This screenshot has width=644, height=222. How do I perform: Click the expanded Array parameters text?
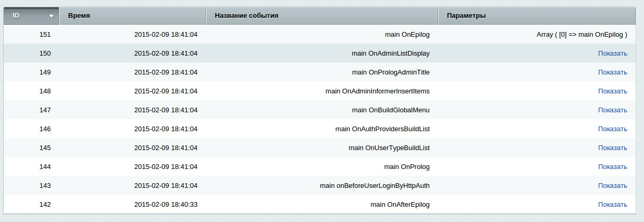coord(582,35)
